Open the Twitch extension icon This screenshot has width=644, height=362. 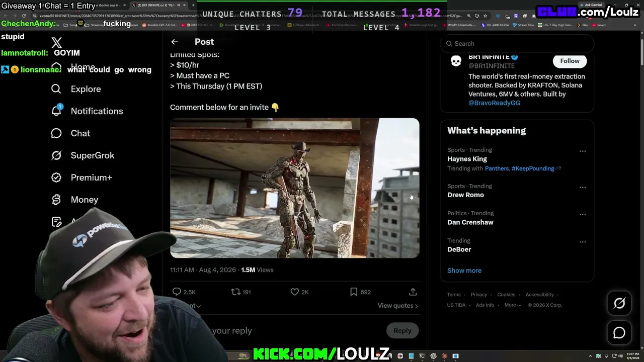(516, 16)
